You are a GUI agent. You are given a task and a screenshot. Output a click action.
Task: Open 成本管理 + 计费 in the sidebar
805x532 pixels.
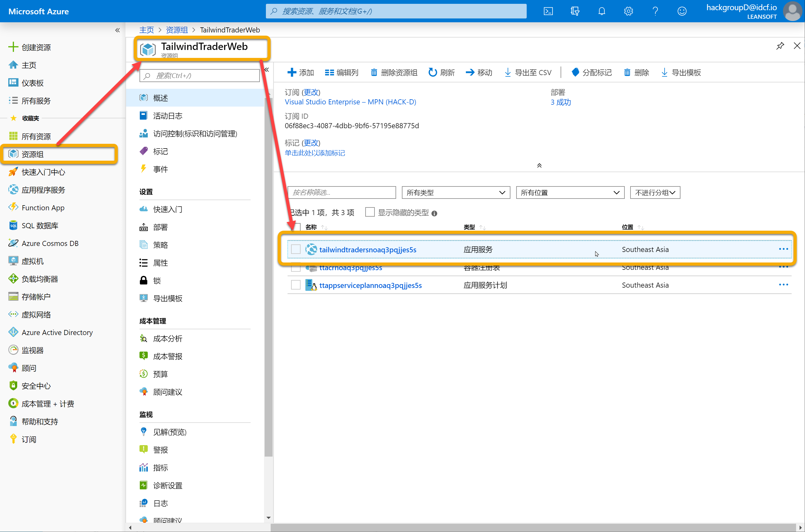click(41, 404)
